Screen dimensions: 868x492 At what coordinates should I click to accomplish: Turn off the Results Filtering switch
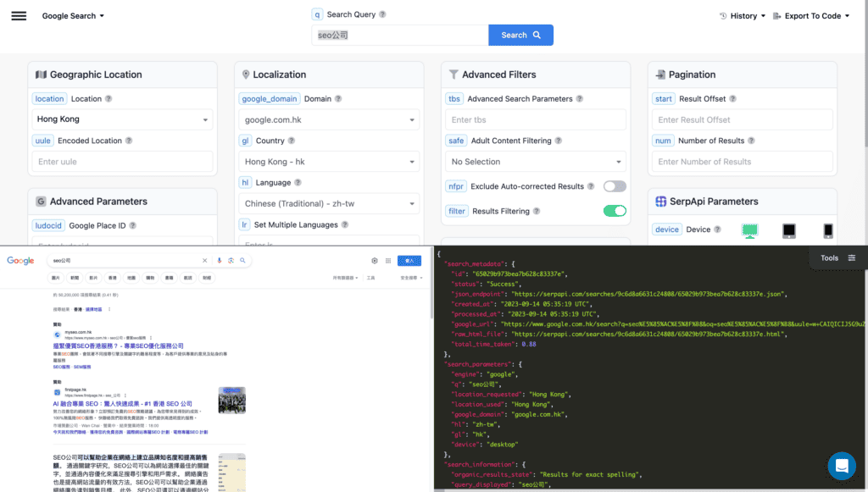click(615, 211)
